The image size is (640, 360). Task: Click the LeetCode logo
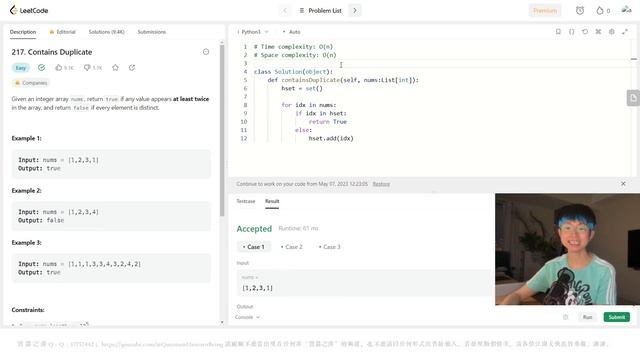(x=29, y=10)
